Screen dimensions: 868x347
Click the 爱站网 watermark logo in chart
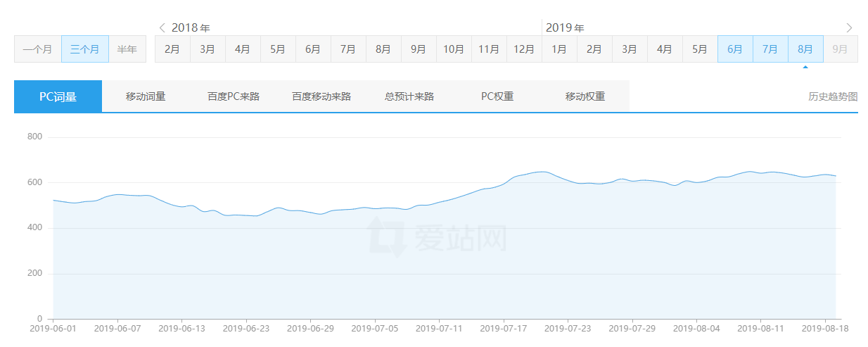438,237
